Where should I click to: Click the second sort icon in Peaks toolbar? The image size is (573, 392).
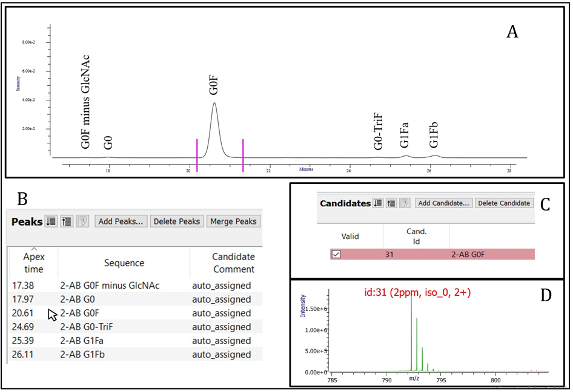pos(67,221)
